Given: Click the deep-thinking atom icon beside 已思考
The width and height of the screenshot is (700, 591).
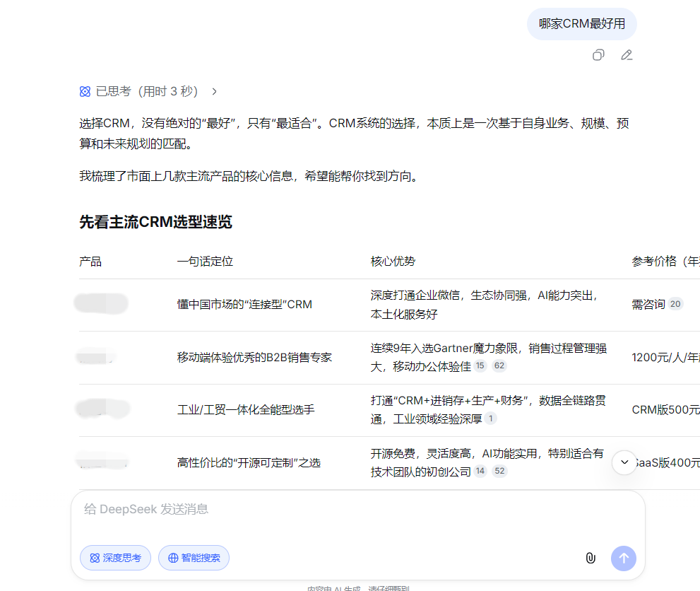Looking at the screenshot, I should coord(85,92).
